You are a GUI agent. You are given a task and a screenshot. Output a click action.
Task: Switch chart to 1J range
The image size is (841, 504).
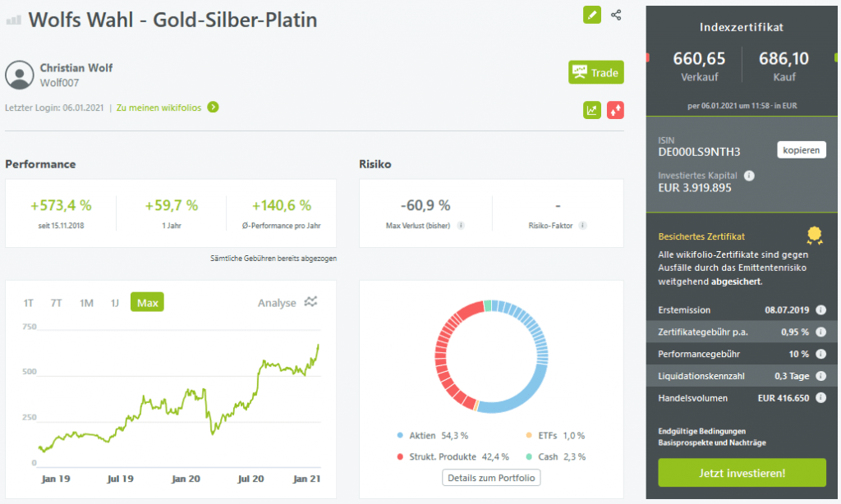tap(115, 303)
